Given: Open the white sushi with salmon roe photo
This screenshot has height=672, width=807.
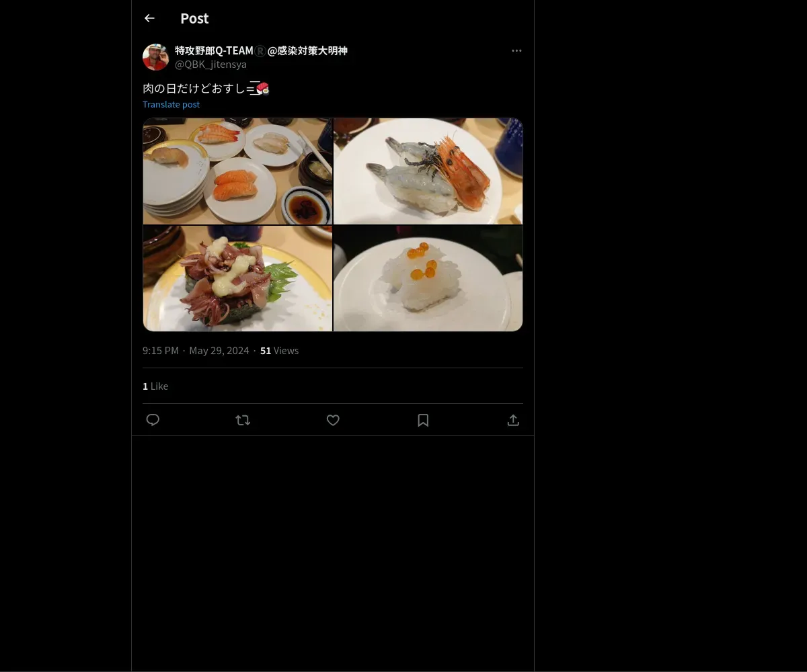Looking at the screenshot, I should pyautogui.click(x=428, y=278).
